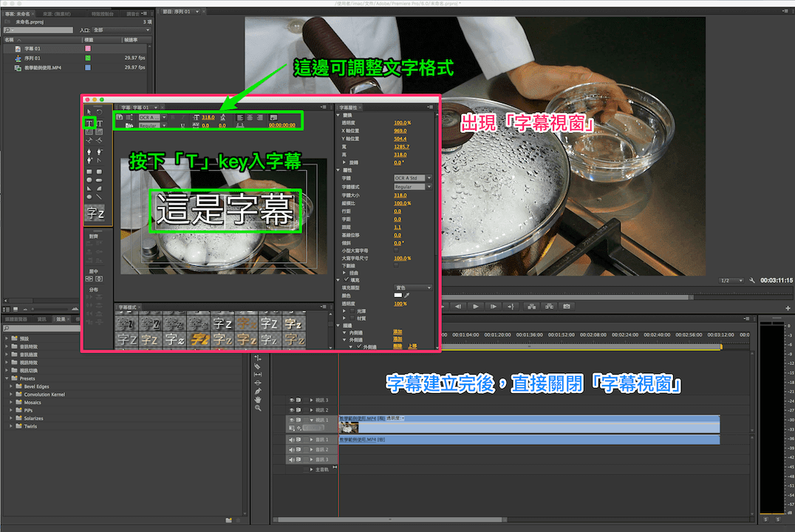Click the 318.0 字體大小 font size value

click(x=400, y=195)
